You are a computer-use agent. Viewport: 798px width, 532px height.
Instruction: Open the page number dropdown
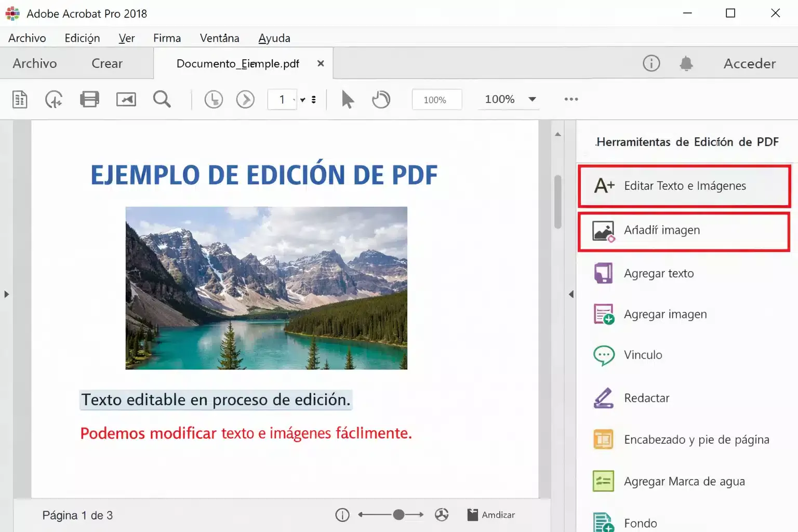pyautogui.click(x=302, y=99)
